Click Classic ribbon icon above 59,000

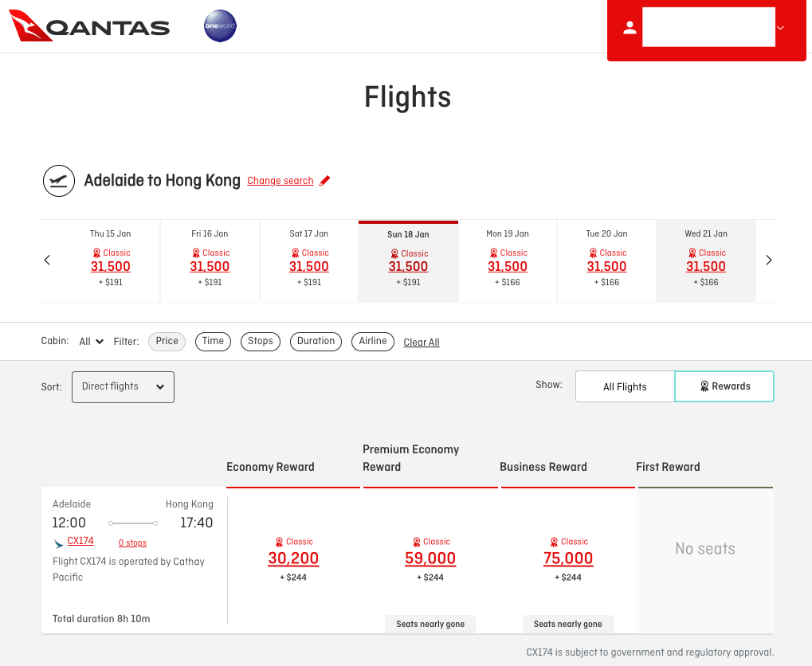click(416, 542)
